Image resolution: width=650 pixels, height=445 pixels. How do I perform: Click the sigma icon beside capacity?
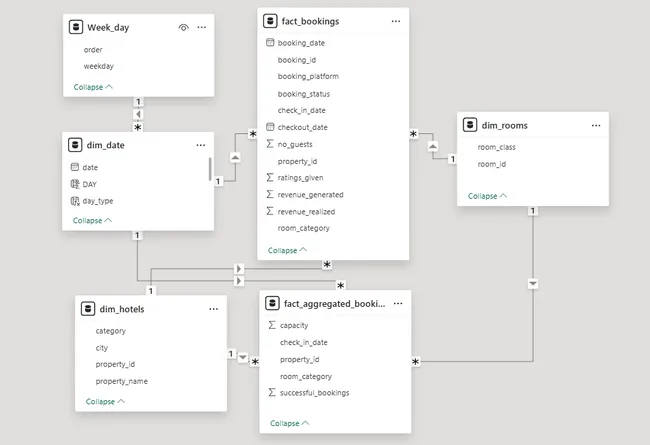(x=272, y=325)
